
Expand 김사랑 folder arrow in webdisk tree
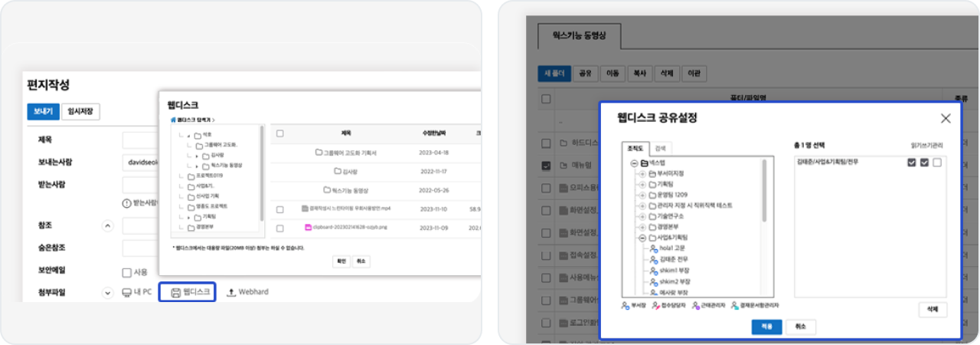[195, 155]
